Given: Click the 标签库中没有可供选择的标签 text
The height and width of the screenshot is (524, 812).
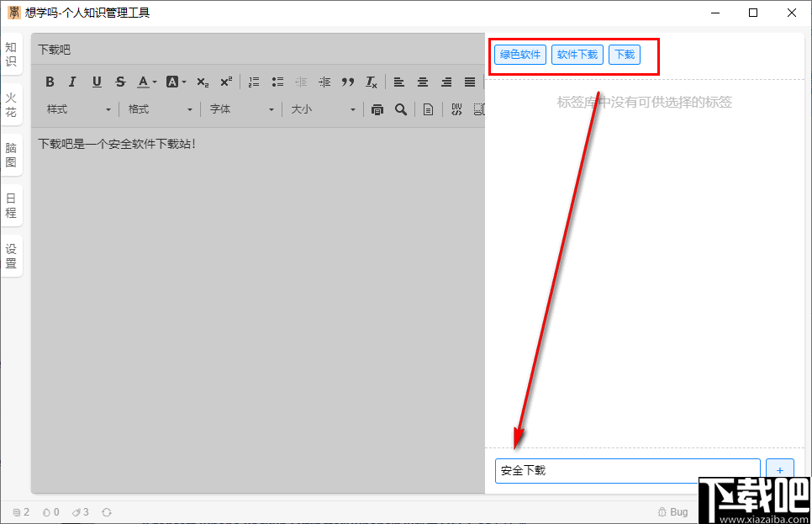Looking at the screenshot, I should 644,102.
